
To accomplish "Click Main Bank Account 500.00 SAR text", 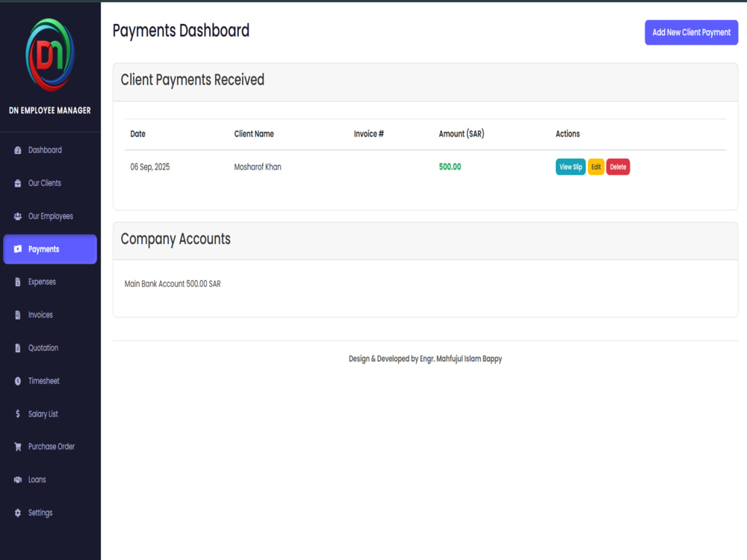I will pyautogui.click(x=173, y=284).
